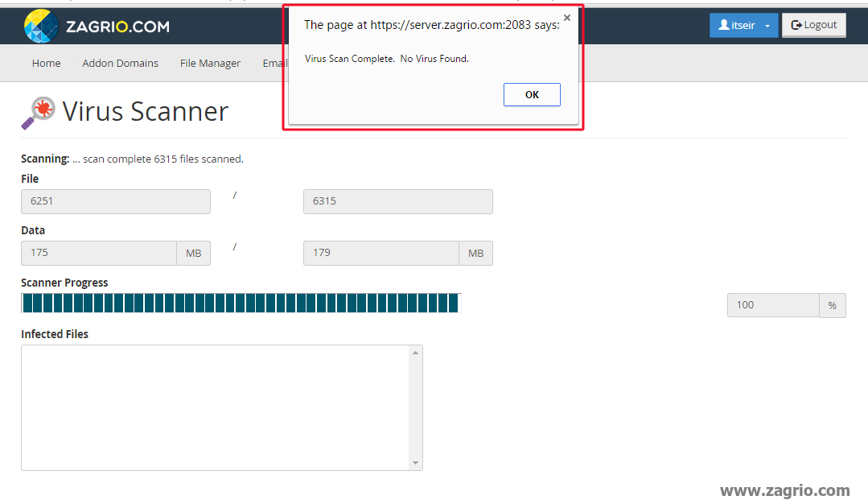Close the alert dialog with the X

click(x=567, y=18)
